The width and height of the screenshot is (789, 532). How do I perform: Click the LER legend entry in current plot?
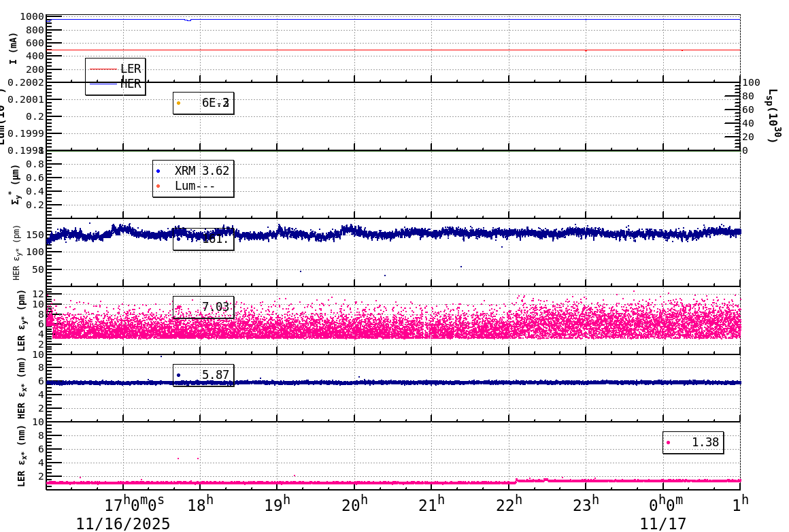click(115, 69)
